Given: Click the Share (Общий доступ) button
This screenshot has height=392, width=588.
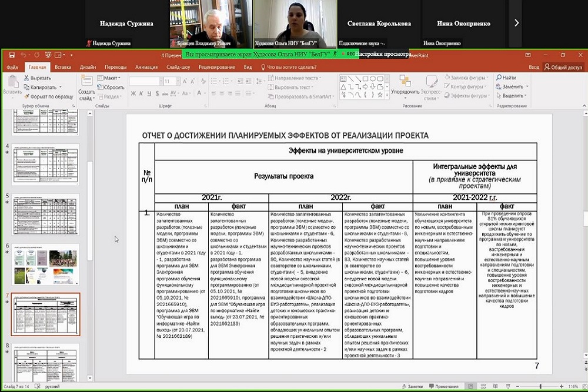Looking at the screenshot, I should coord(563,67).
